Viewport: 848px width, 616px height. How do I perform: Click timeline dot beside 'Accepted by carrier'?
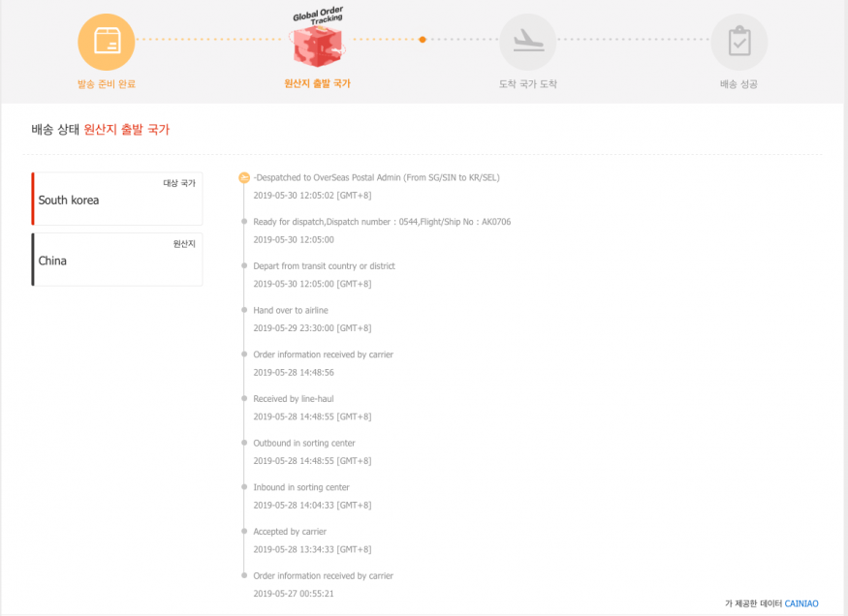click(244, 532)
